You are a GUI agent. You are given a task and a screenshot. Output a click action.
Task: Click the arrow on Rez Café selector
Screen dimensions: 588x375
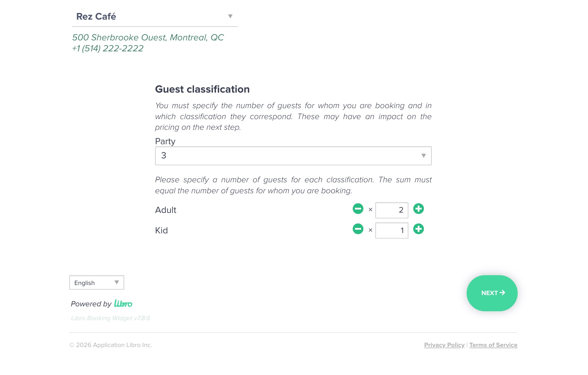tap(230, 16)
